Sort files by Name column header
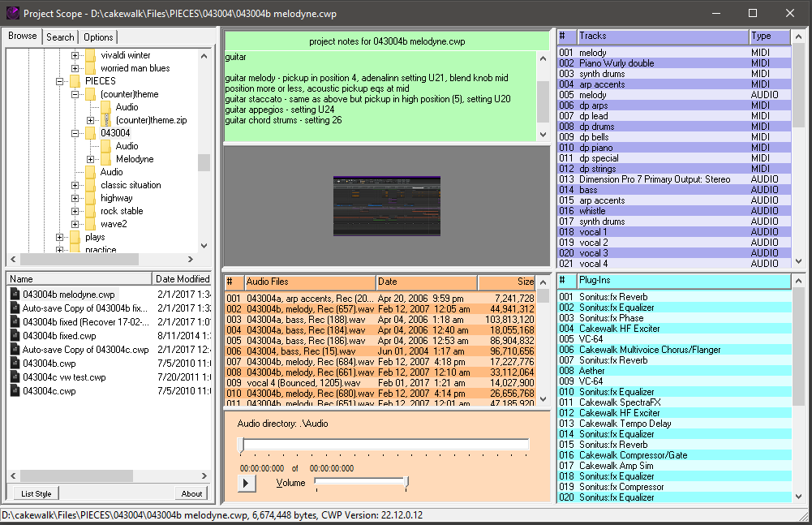This screenshot has width=812, height=525. [79, 279]
